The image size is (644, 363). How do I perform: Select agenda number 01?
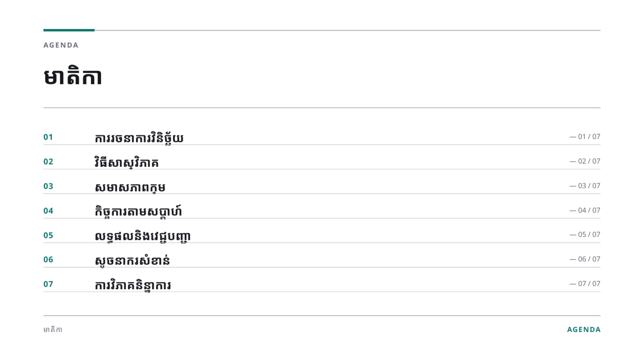tap(48, 137)
